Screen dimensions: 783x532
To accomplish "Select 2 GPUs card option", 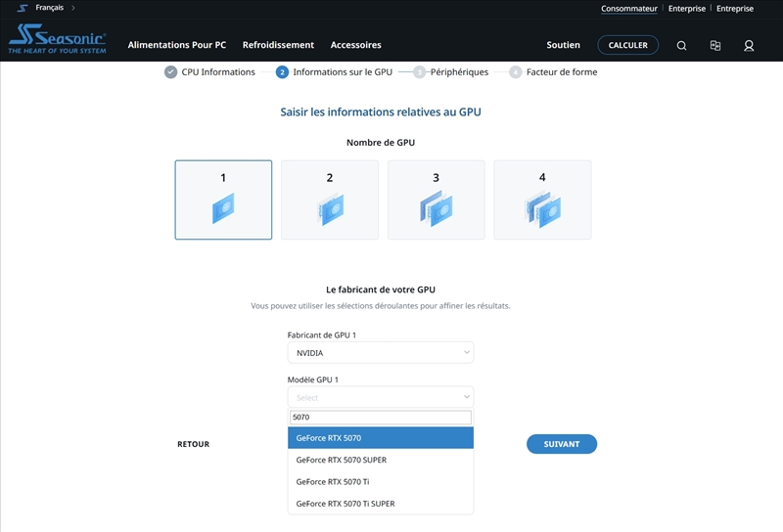I will (330, 199).
